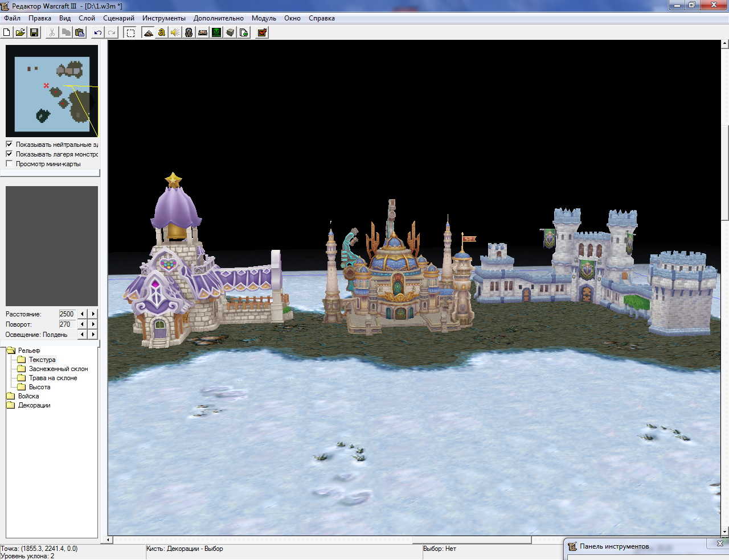This screenshot has width=729, height=560.
Task: Click the Copy toolbar icon
Action: 66,32
